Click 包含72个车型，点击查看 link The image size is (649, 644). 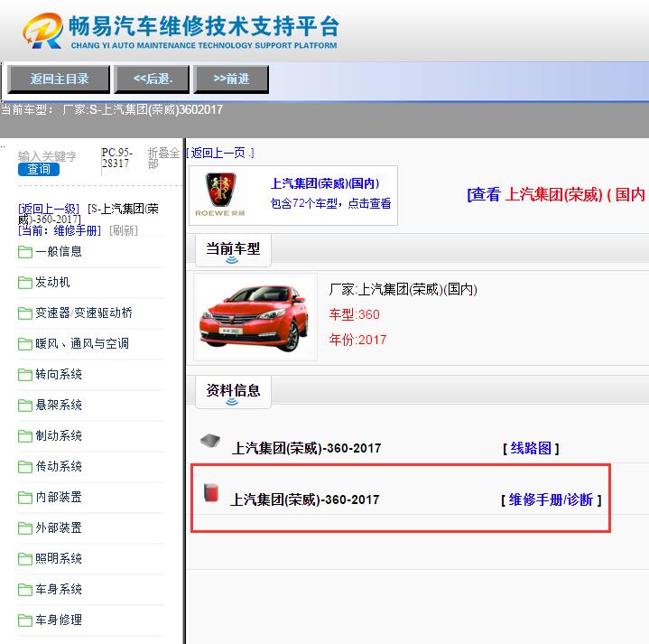tap(330, 203)
